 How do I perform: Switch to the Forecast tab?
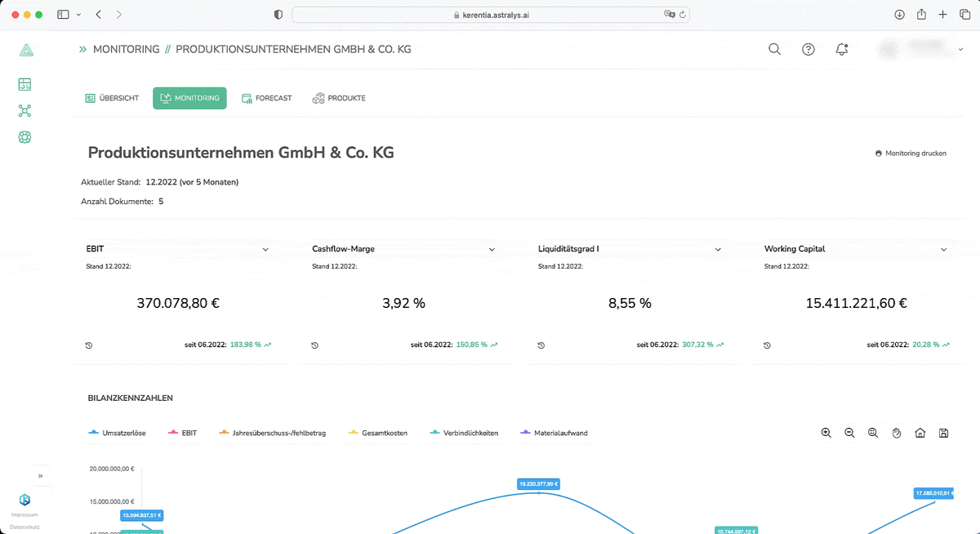pos(266,98)
